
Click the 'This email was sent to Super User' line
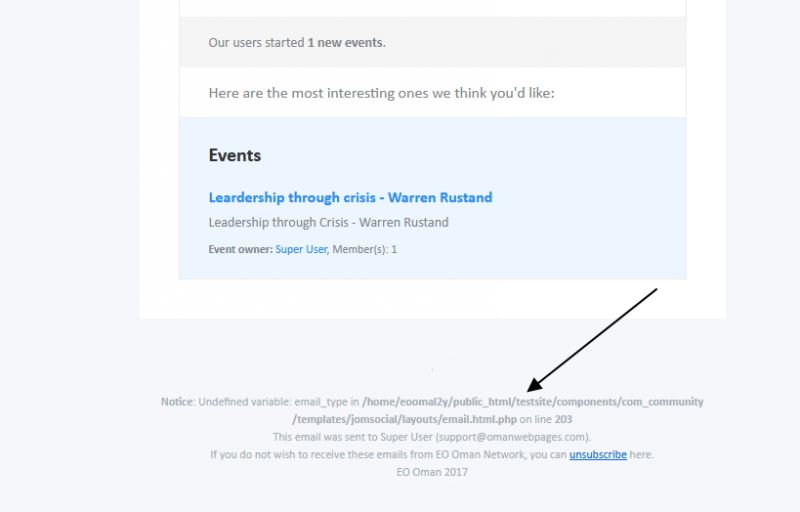(x=432, y=437)
